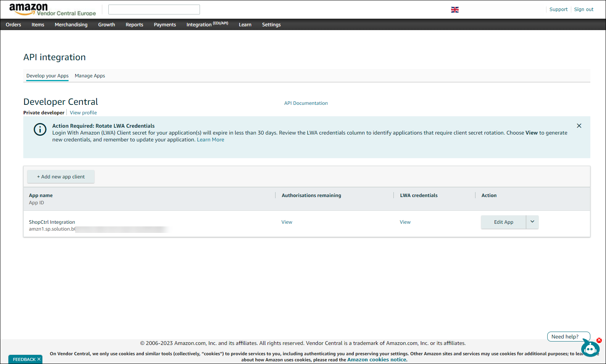The width and height of the screenshot is (606, 364).
Task: Open the Merchandising menu
Action: click(71, 25)
